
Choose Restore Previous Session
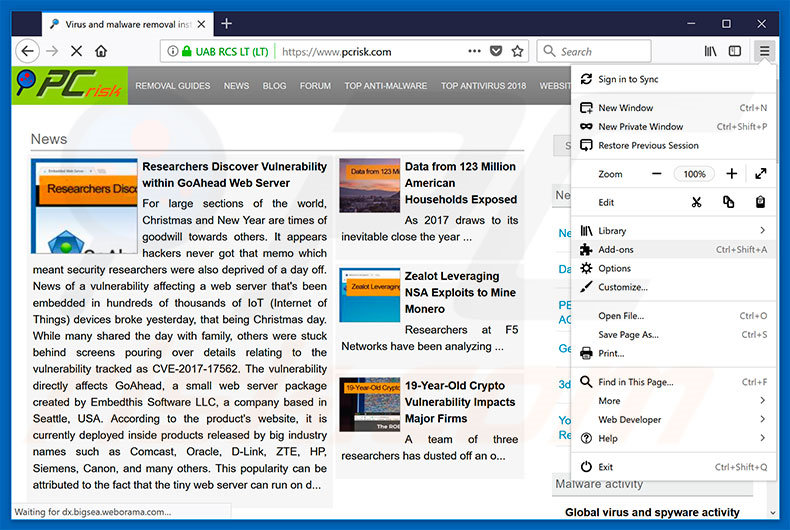click(x=673, y=146)
